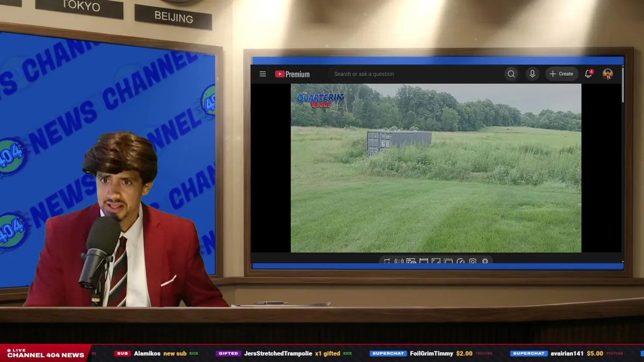Click the red SUB badge in ticker

tap(122, 353)
